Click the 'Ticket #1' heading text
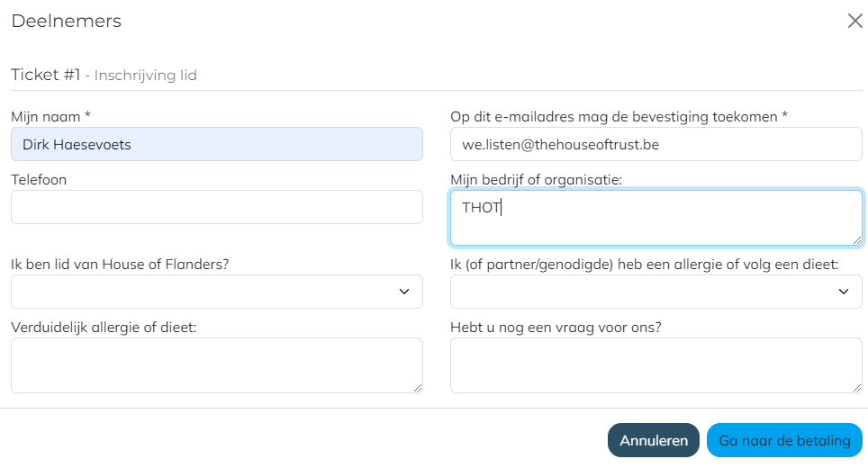 [x=46, y=75]
